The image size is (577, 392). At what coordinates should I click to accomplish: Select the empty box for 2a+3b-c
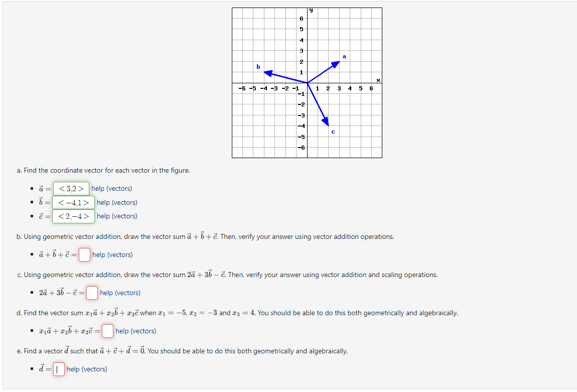[91, 293]
